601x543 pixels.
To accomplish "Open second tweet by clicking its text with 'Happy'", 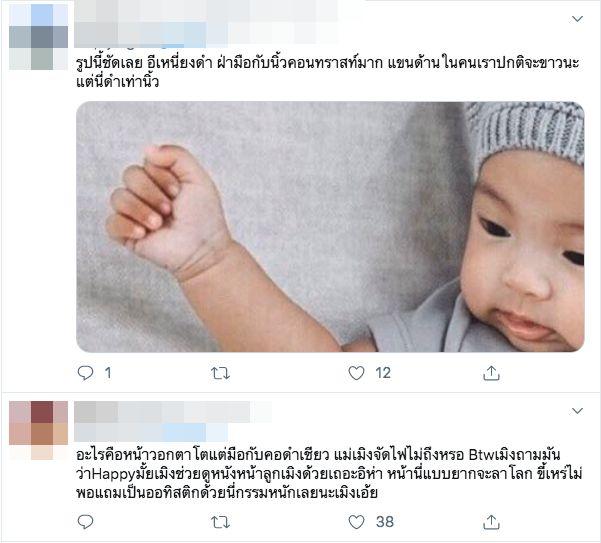I will coord(329,474).
